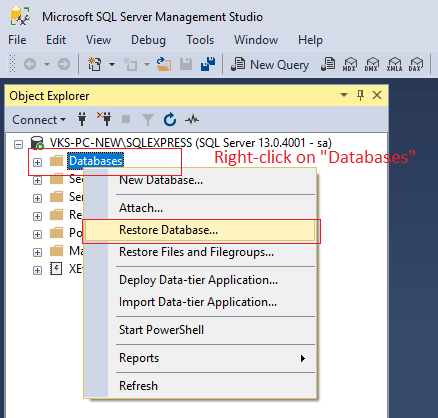The image size is (438, 418).
Task: Click the Refresh icon in Object Explorer
Action: [x=170, y=119]
